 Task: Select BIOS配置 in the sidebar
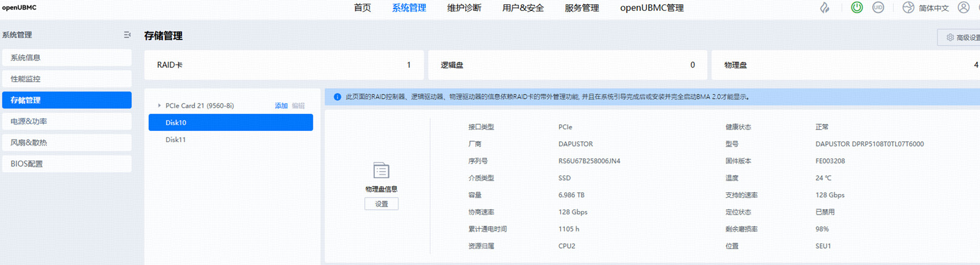pyautogui.click(x=67, y=164)
